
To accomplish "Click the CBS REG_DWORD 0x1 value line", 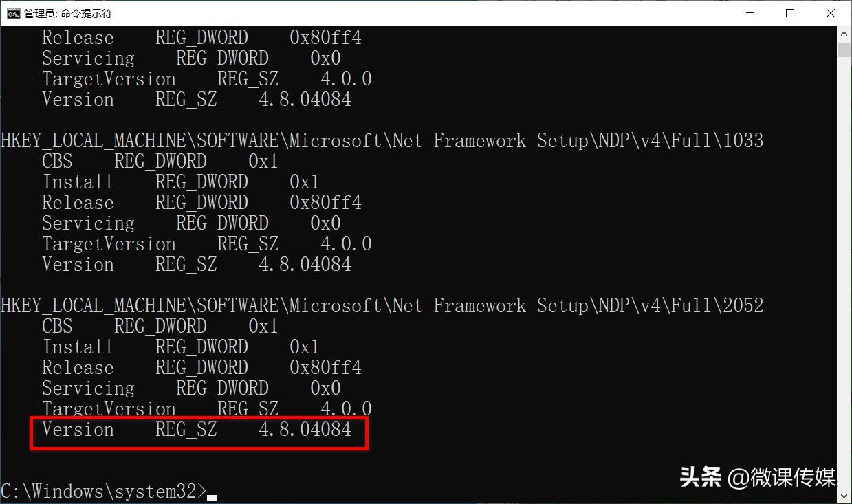I will 160,161.
